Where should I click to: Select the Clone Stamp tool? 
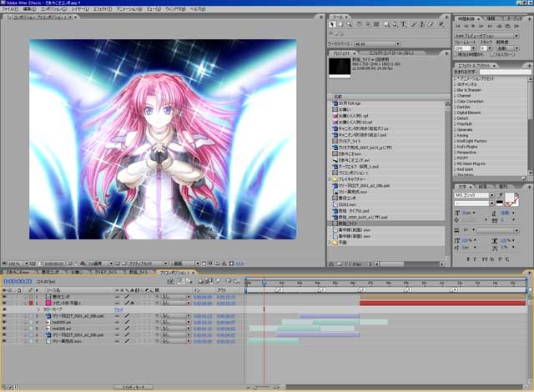click(422, 24)
